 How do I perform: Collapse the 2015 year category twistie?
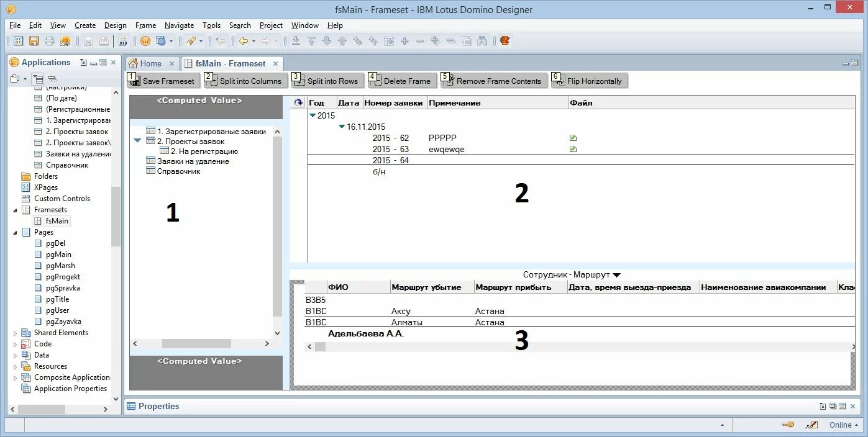313,115
